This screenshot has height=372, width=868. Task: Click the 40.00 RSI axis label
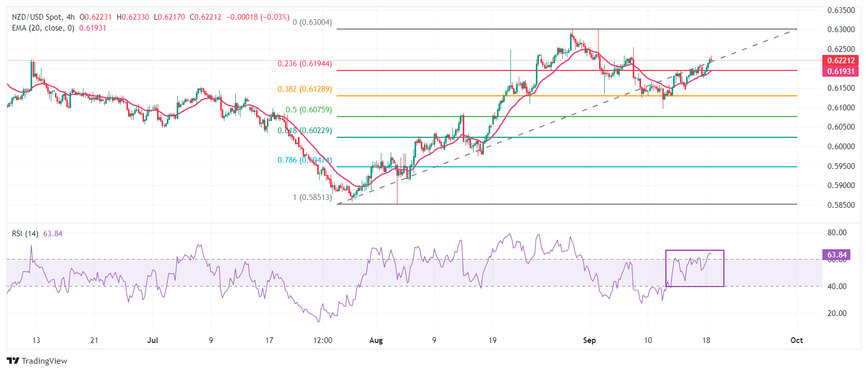point(837,287)
